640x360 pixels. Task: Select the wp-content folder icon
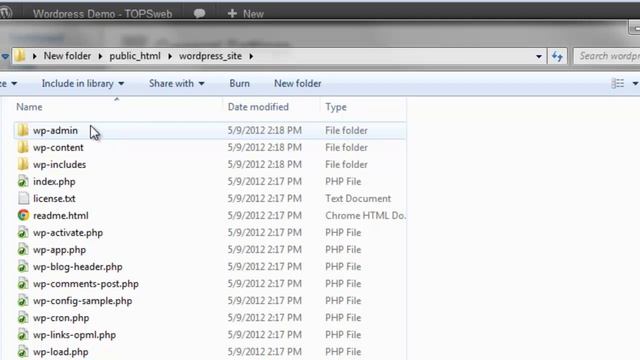23,147
